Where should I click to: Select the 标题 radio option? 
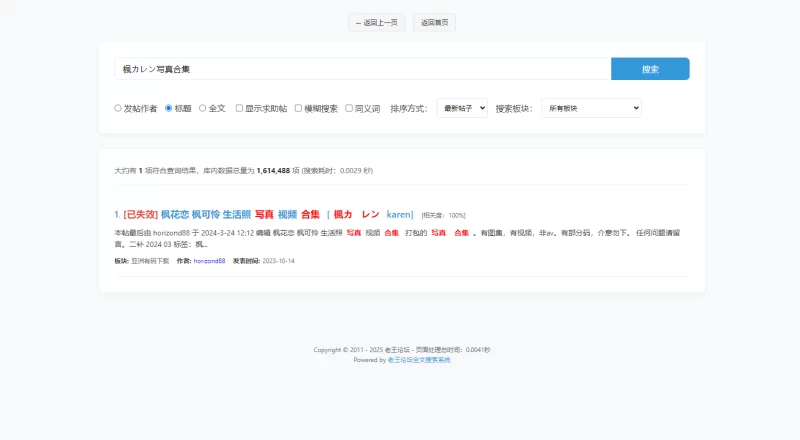tap(169, 108)
